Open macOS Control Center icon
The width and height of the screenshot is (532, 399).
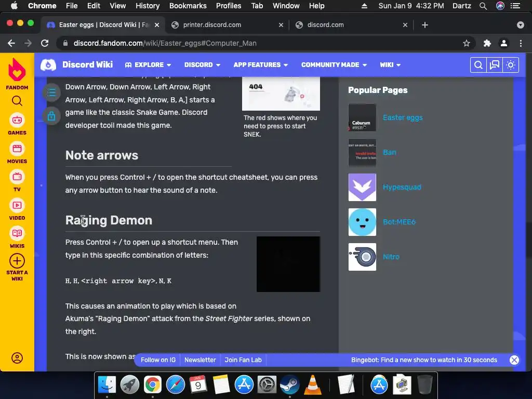515,6
